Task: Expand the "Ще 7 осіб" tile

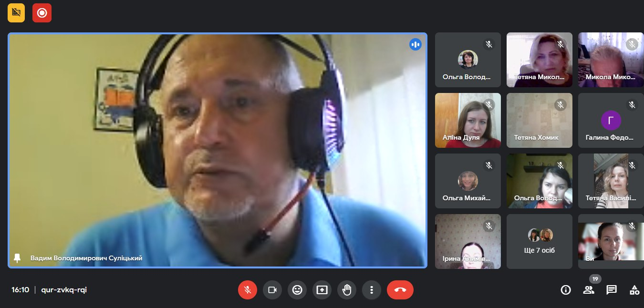Action: (539, 241)
